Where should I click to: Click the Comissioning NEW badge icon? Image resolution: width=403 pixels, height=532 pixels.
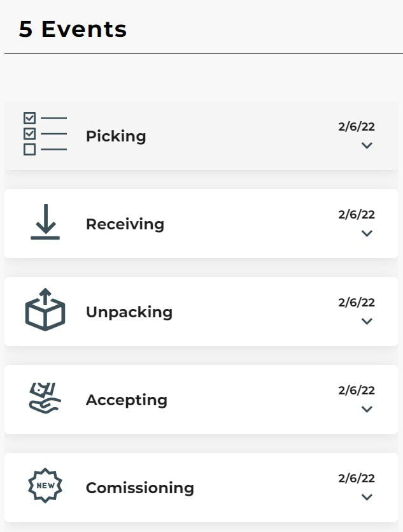tap(45, 485)
